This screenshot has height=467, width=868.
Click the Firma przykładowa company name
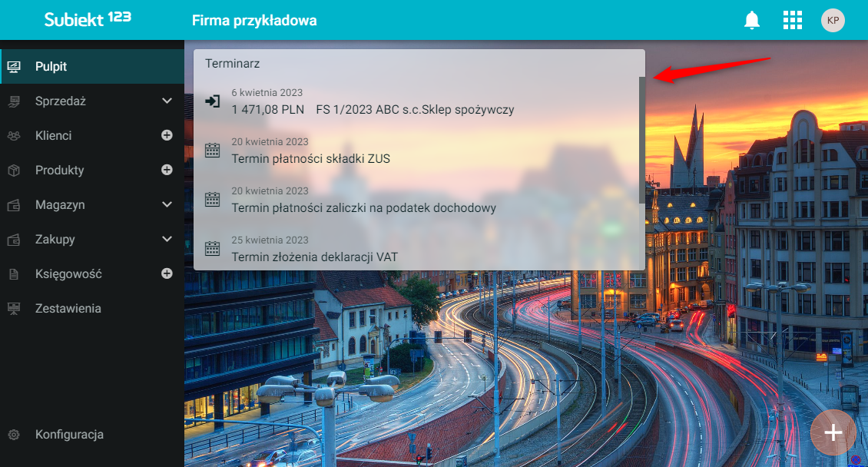point(254,21)
